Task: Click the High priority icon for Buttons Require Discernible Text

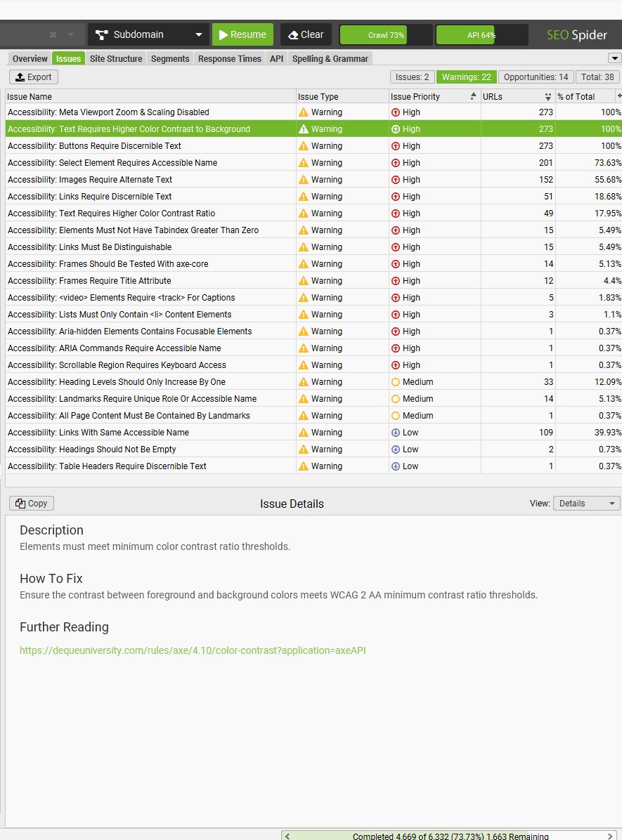Action: pos(396,145)
